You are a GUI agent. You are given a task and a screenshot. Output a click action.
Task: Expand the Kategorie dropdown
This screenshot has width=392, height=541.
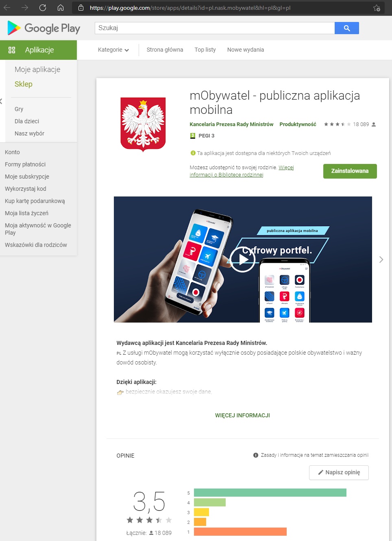point(113,50)
